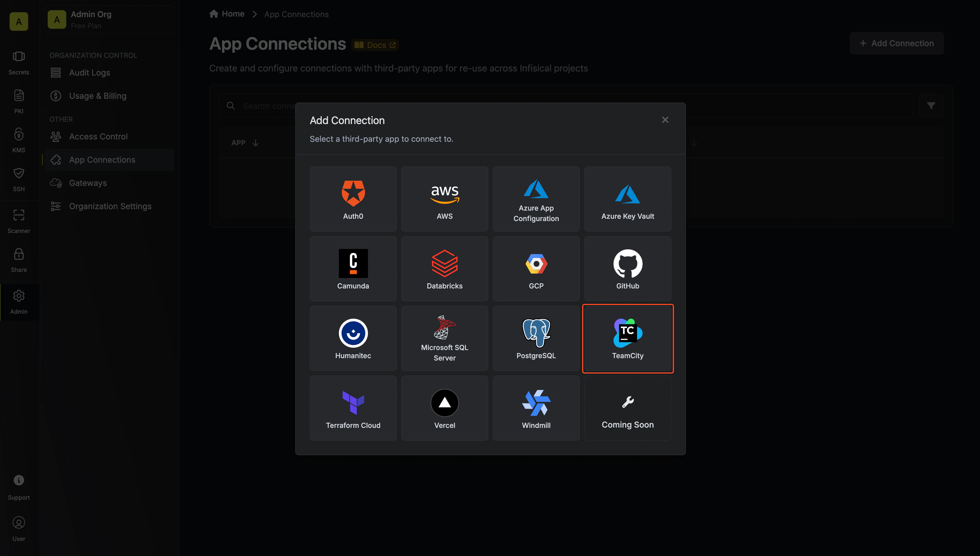Screen dimensions: 980x556
Task: Choose the AWS connection option
Action: [x=444, y=199]
